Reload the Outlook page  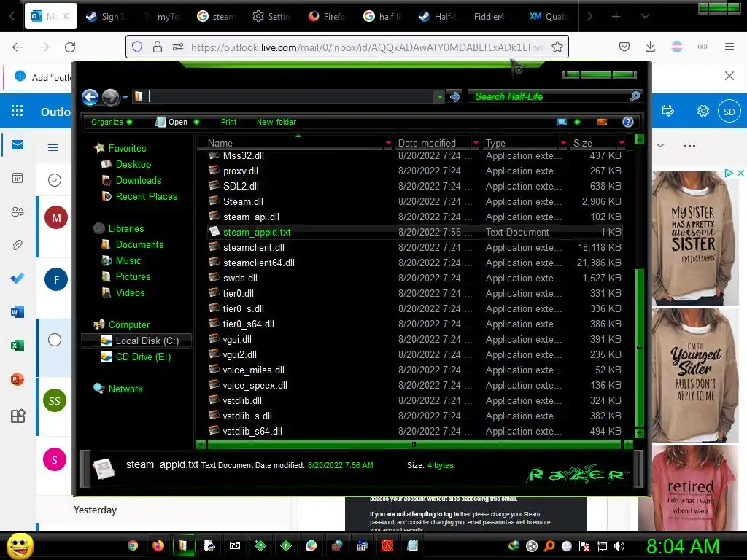pos(70,47)
